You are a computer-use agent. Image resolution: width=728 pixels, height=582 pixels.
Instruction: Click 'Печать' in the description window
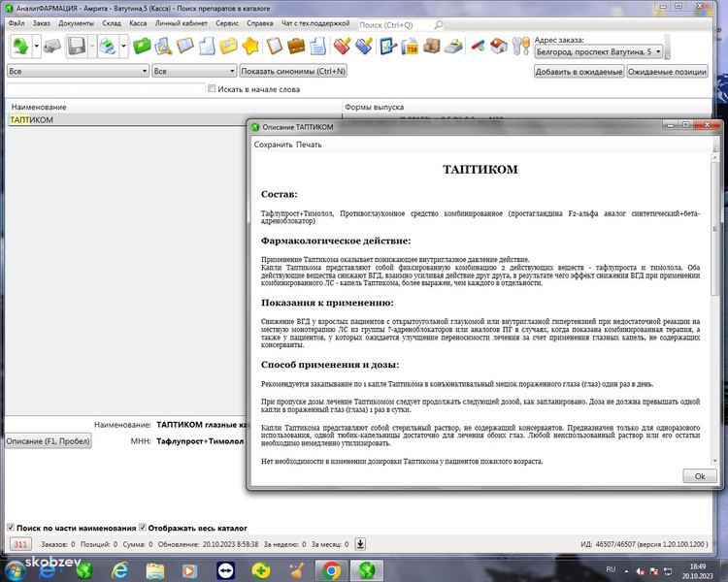(309, 145)
